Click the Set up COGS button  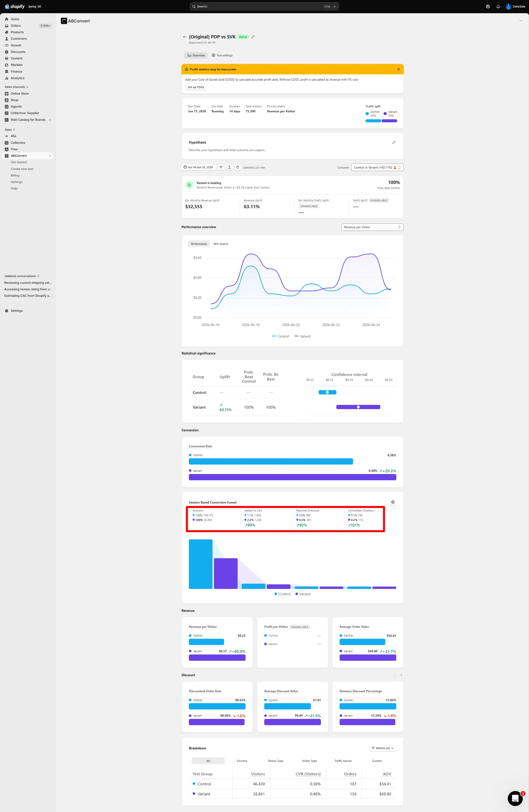196,87
